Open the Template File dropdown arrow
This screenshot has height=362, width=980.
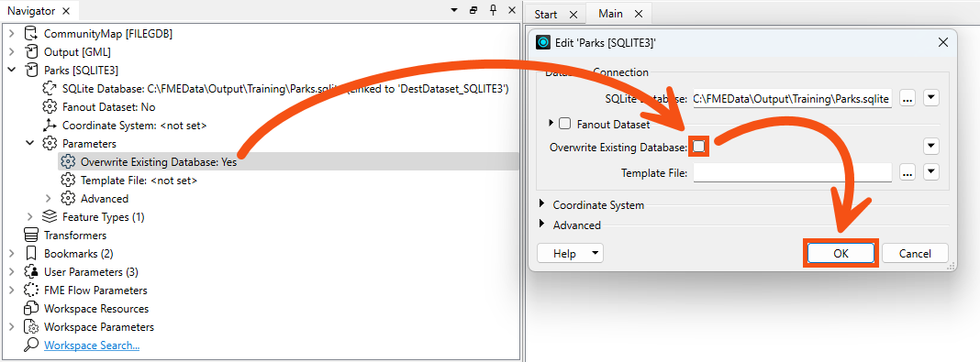(x=931, y=172)
